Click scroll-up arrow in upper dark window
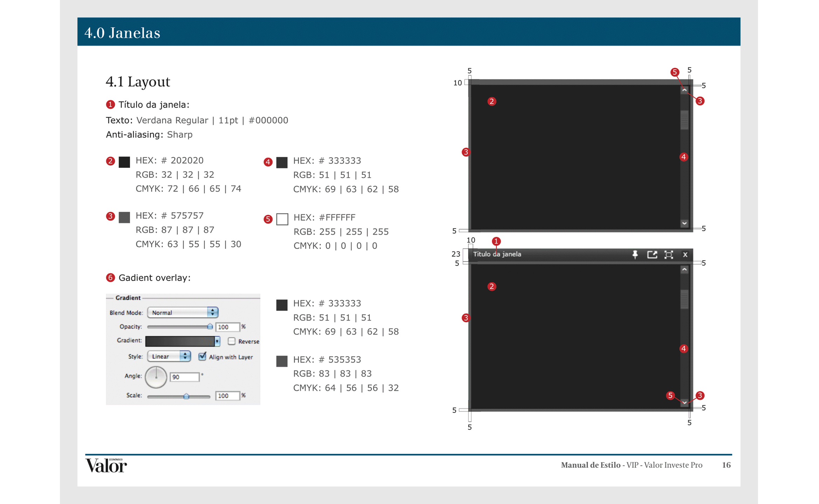 tap(684, 90)
